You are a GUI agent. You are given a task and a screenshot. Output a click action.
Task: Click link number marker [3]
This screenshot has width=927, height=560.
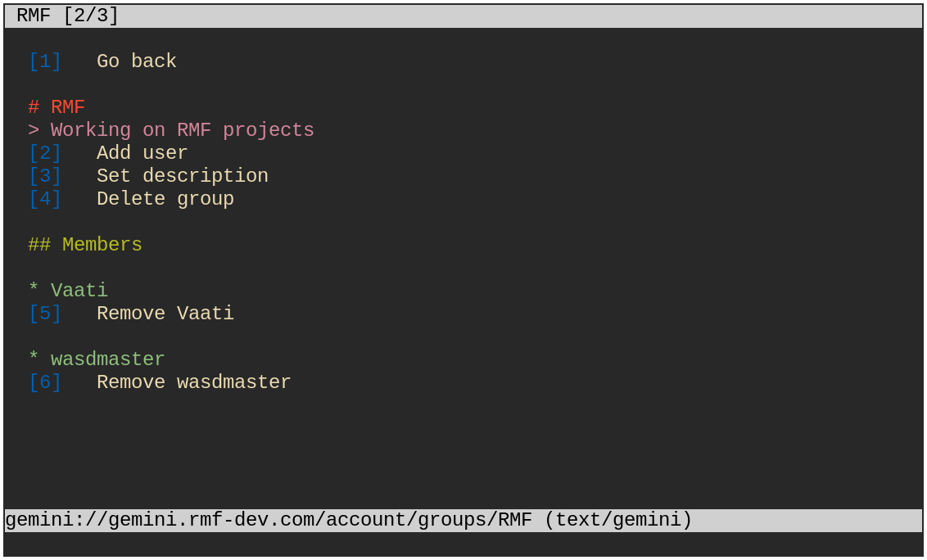pyautogui.click(x=45, y=176)
